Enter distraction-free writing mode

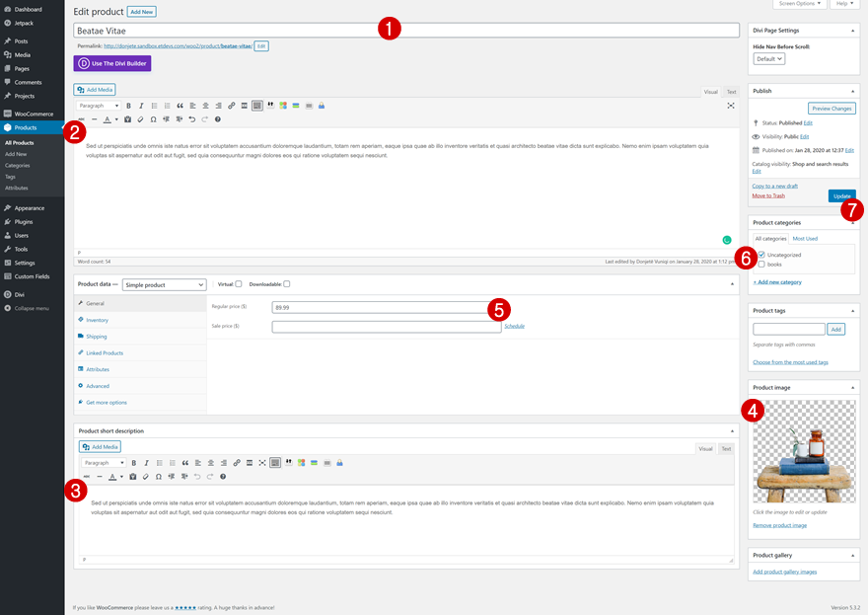731,106
